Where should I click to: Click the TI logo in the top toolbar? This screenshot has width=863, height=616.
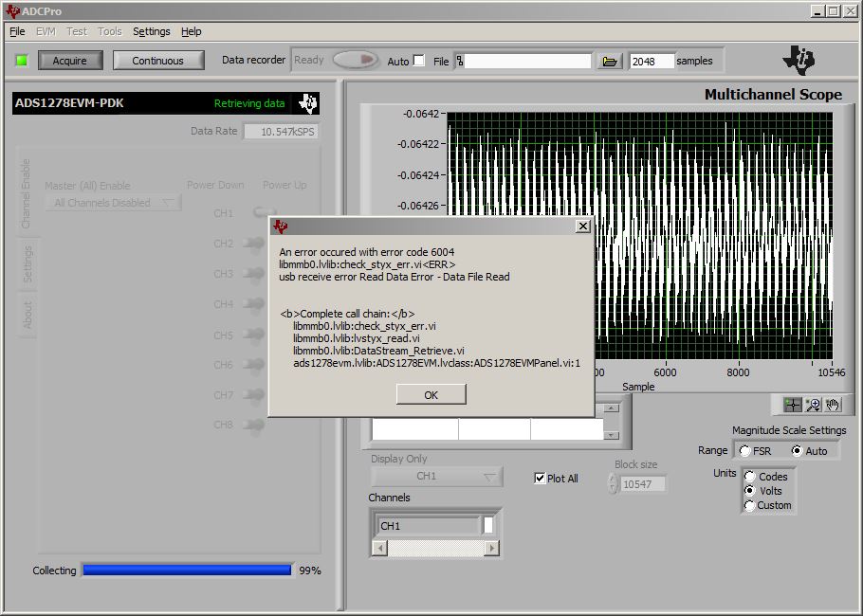point(799,59)
